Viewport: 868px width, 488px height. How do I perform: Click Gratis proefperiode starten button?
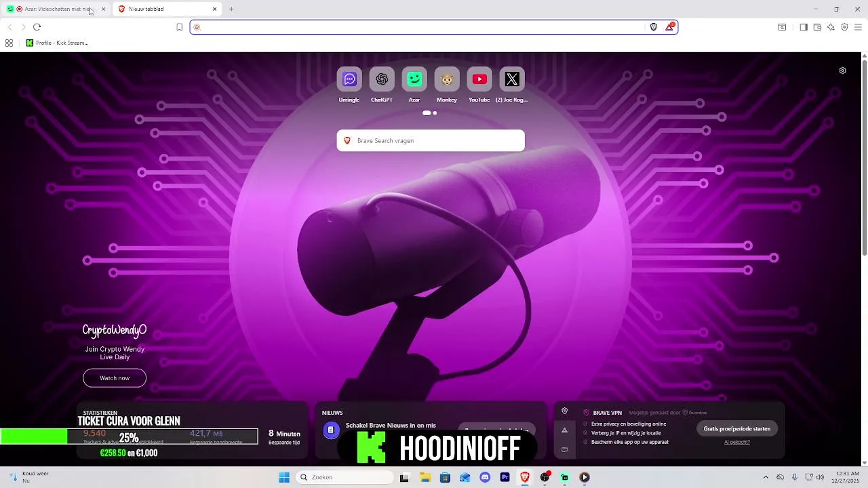coord(737,428)
